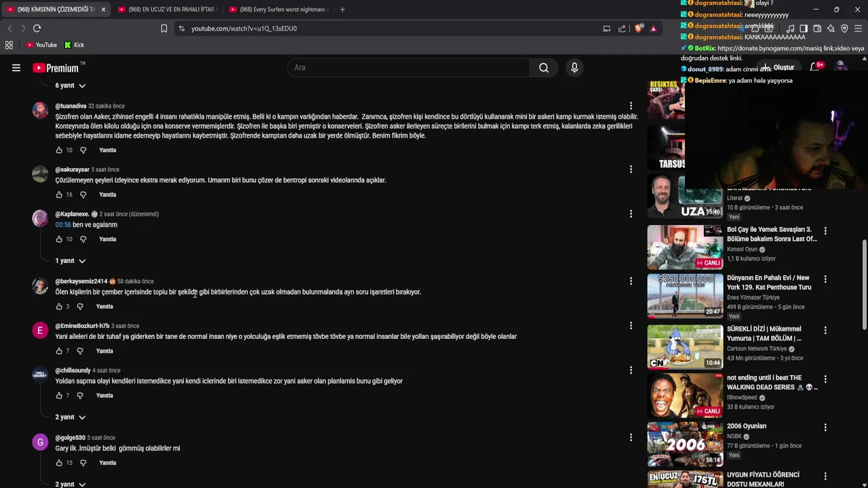Open Bol Çay ile Yemek Savaşları thumbnail

pos(685,247)
